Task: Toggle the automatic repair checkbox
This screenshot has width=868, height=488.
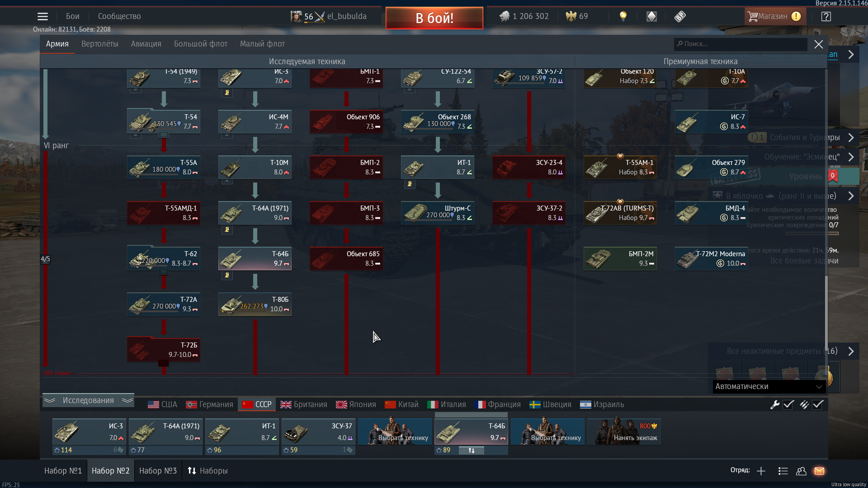Action: (788, 404)
